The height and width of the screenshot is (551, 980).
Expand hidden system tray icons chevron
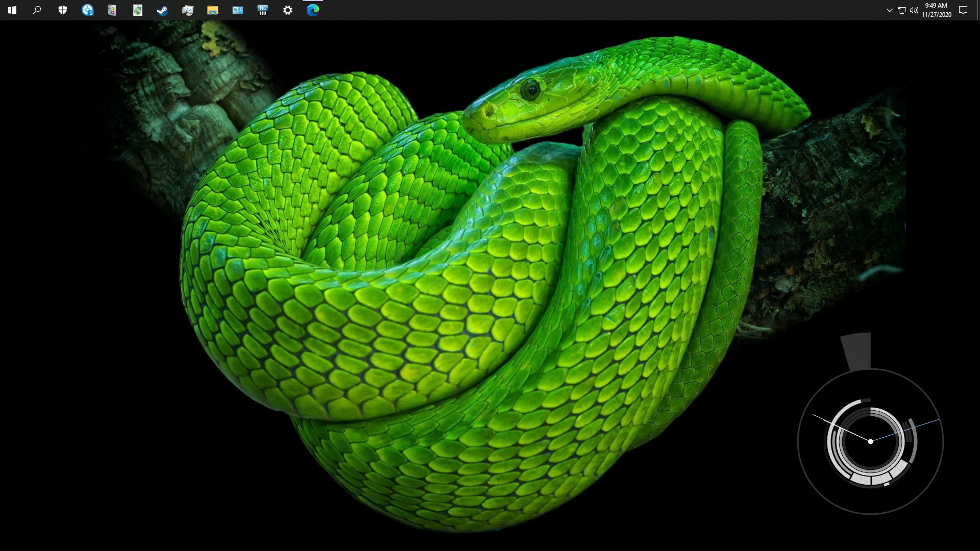[x=889, y=10]
